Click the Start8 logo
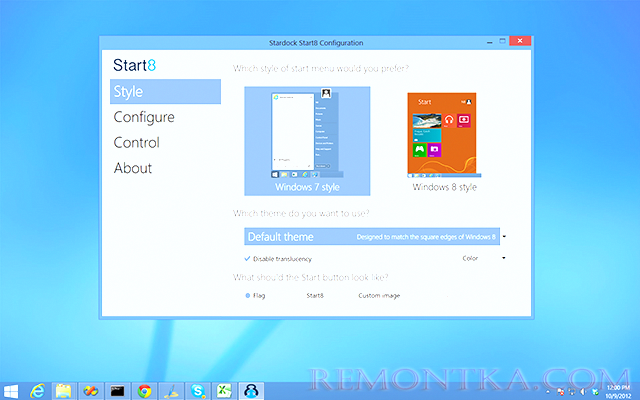Viewport: 640px width, 400px height. coord(134,65)
